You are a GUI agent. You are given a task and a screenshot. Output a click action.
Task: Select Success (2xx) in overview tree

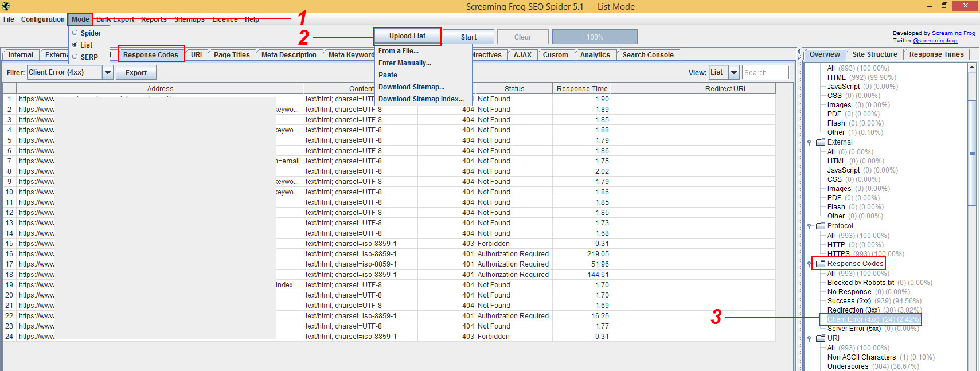coord(874,301)
